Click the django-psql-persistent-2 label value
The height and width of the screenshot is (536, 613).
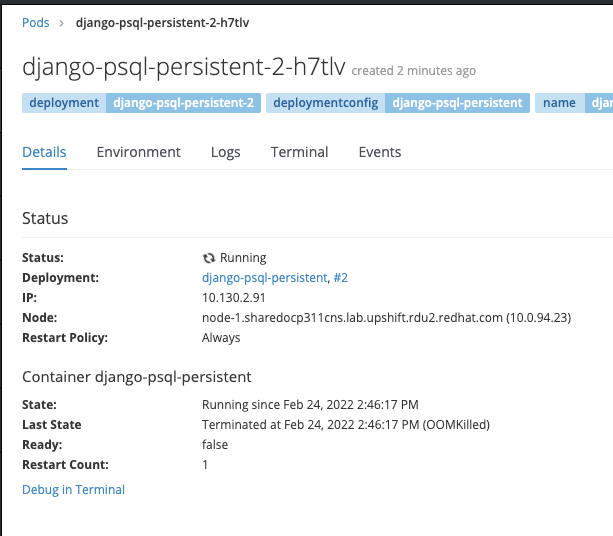pyautogui.click(x=183, y=102)
